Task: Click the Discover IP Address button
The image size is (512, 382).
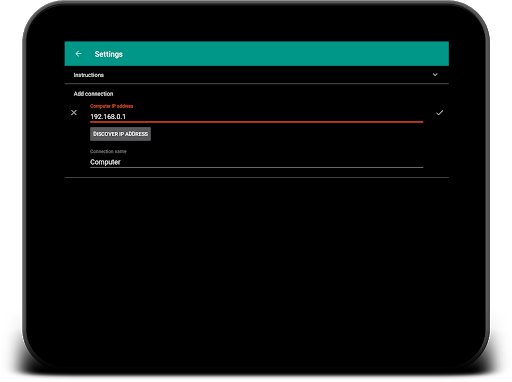Action: coord(120,134)
